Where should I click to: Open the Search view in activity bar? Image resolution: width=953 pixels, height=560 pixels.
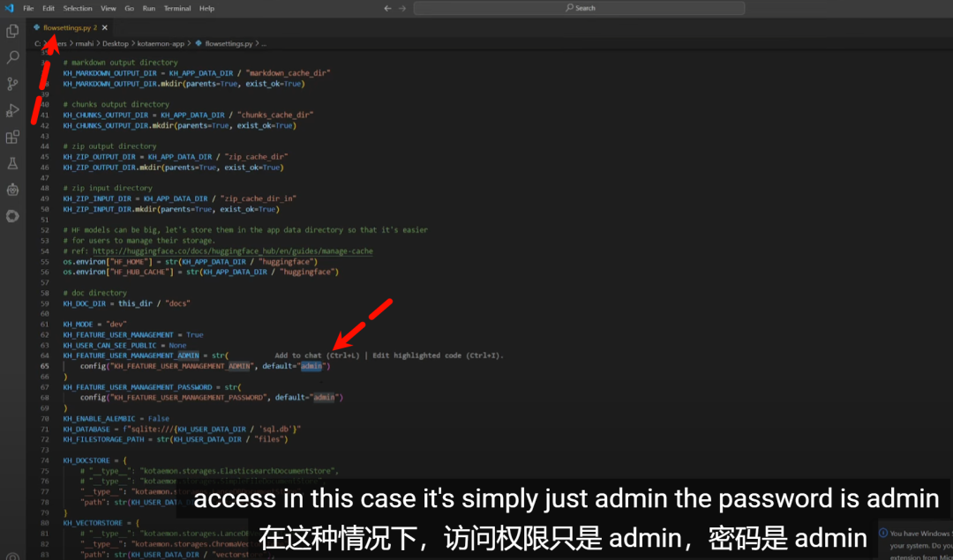[12, 58]
